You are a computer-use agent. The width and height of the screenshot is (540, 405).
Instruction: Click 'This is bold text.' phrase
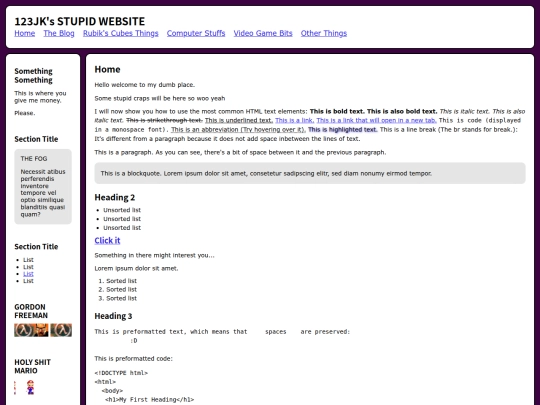click(337, 111)
